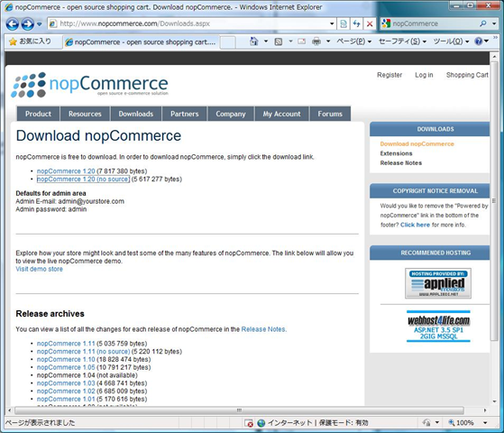Click the search magnifier icon
The height and width of the screenshot is (433, 504).
coord(482,23)
